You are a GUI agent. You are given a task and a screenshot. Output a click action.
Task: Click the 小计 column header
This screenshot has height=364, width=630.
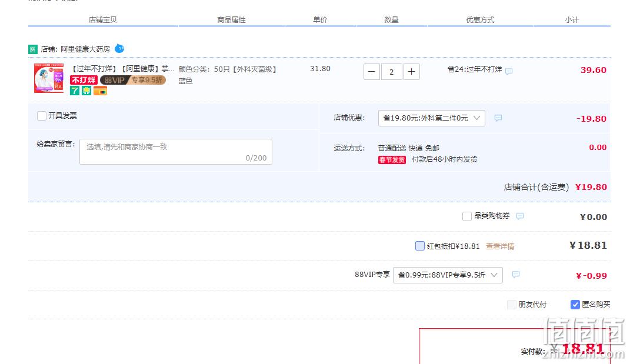point(572,19)
